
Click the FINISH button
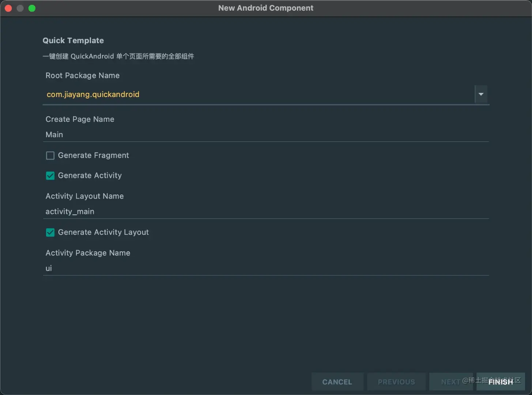point(500,381)
